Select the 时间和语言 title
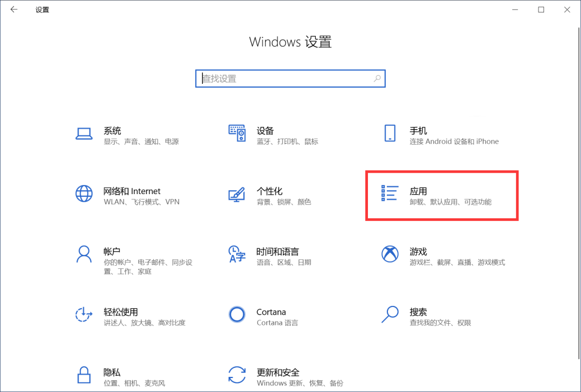The height and width of the screenshot is (392, 581). click(x=278, y=252)
